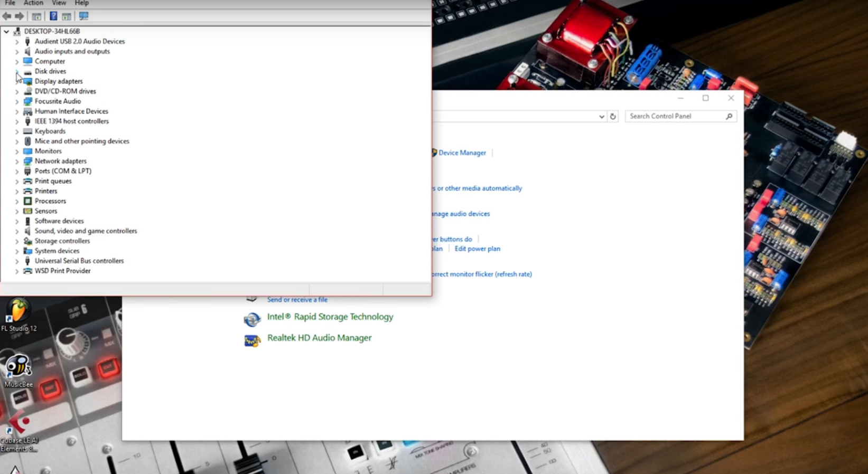This screenshot has height=474, width=868.
Task: Open Help using the blue question-mark icon
Action: [53, 16]
